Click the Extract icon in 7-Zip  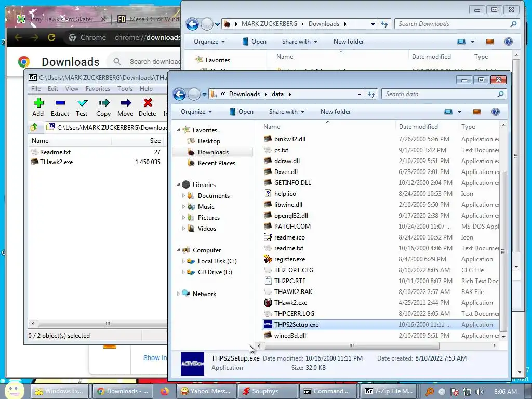point(60,103)
